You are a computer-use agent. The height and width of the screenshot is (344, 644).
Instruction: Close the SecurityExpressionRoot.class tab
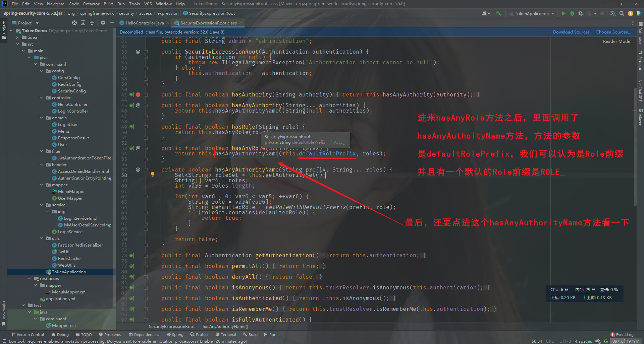[240, 23]
